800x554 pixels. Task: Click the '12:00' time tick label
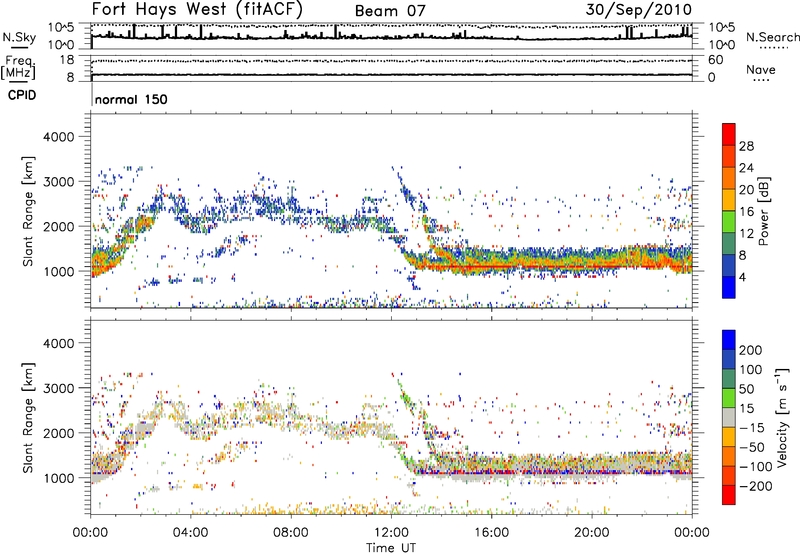391,533
